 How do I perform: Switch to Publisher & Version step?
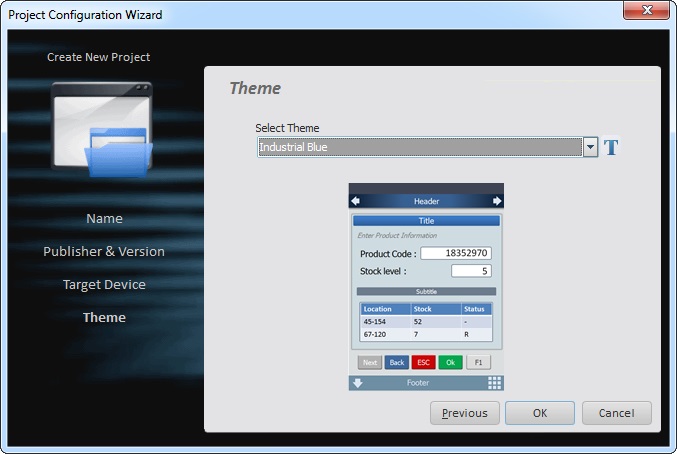[x=104, y=252]
